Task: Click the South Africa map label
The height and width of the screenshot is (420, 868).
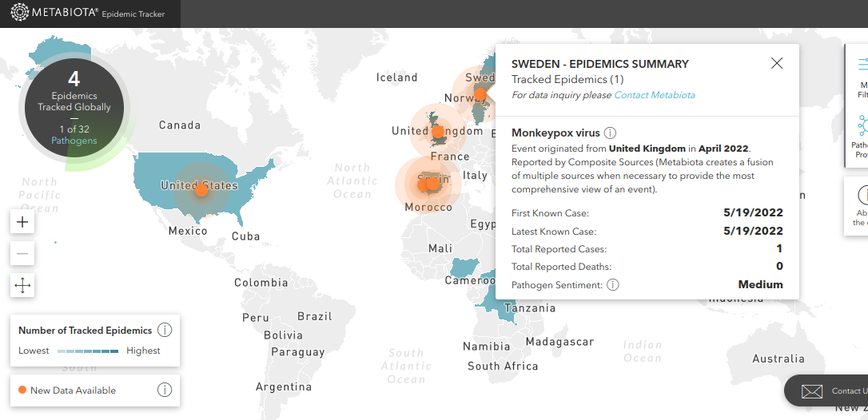Action: pos(503,366)
